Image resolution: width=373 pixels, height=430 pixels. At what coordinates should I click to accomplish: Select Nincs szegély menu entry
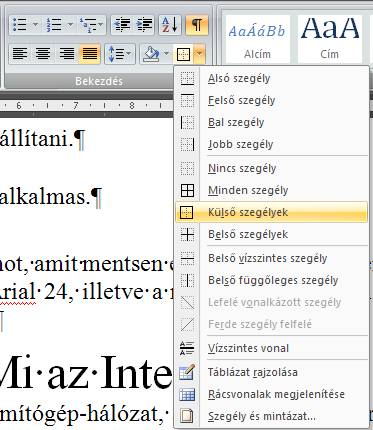271,169
